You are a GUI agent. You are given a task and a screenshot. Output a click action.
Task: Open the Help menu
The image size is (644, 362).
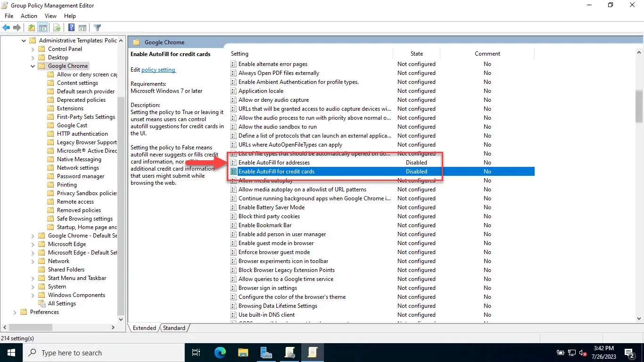click(x=70, y=16)
